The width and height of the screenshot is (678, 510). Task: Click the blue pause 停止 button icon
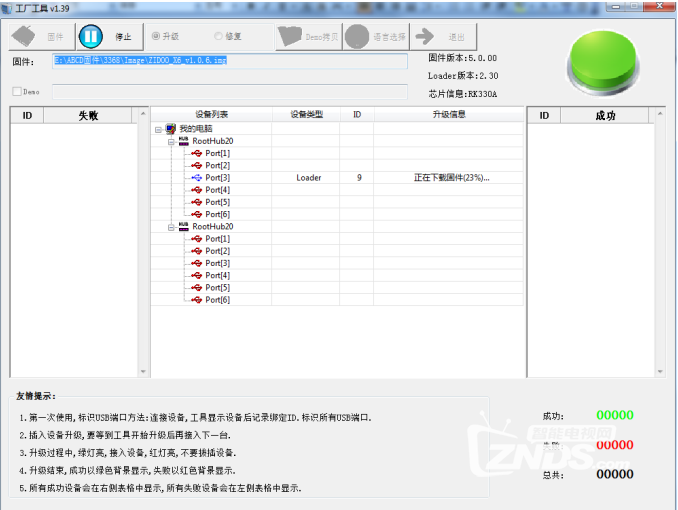91,36
